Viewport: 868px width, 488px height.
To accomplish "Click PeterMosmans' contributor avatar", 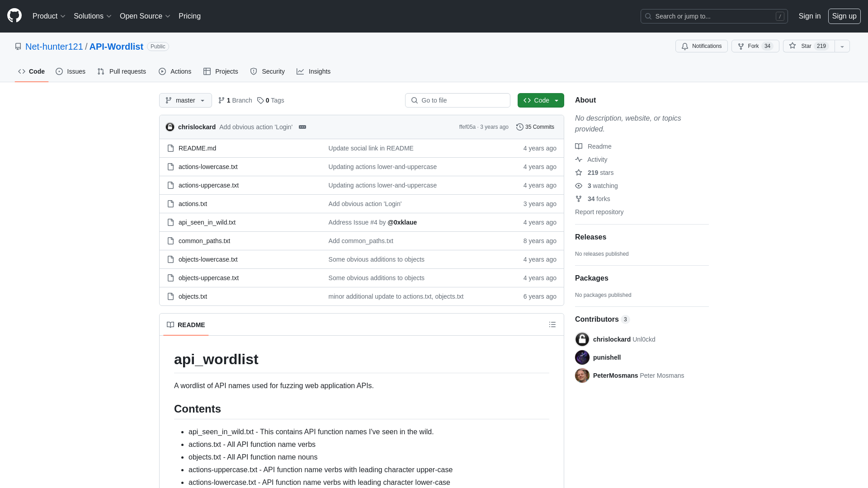I will click(x=582, y=375).
